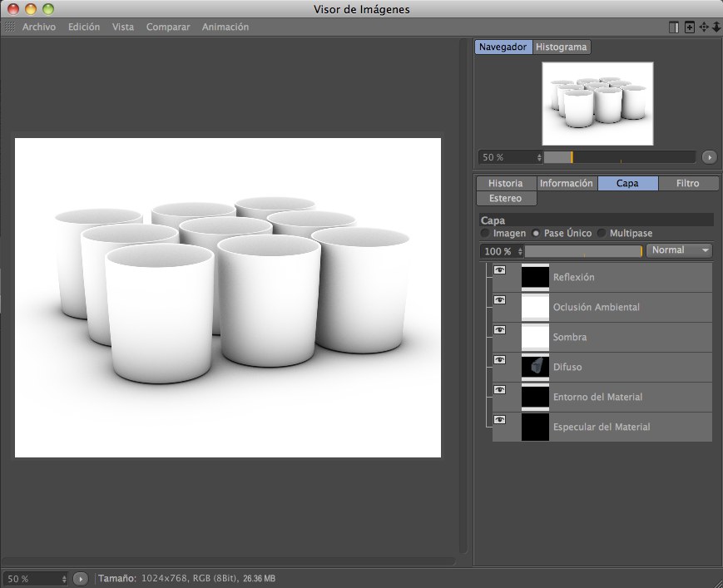The height and width of the screenshot is (588, 723).
Task: Click the four-way move arrows icon
Action: pyautogui.click(x=703, y=27)
